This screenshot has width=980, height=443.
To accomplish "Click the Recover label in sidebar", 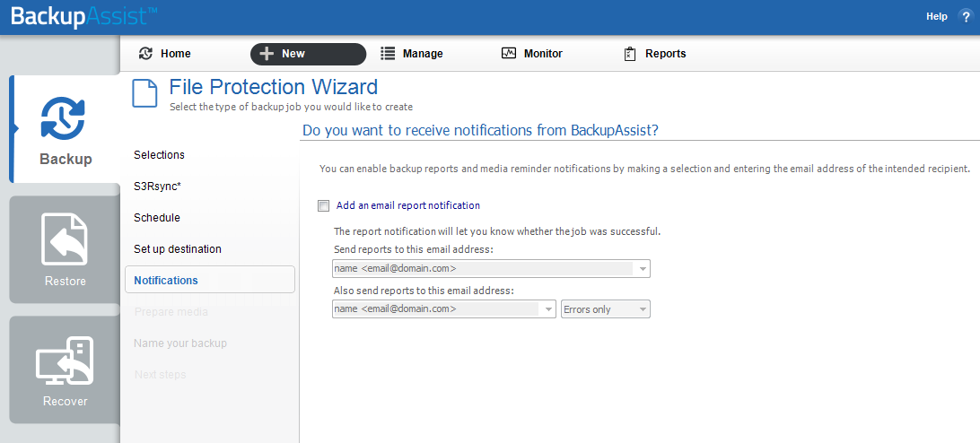I will click(65, 401).
